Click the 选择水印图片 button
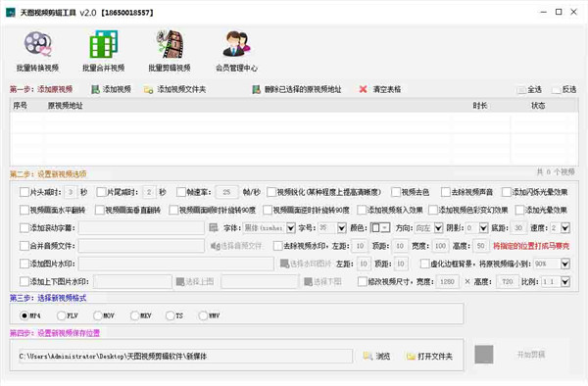Viewport: 588px width, 386px height. tap(306, 264)
